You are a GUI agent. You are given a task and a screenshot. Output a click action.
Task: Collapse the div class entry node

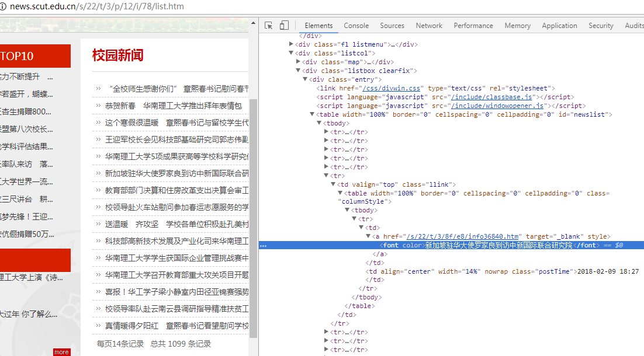point(306,79)
